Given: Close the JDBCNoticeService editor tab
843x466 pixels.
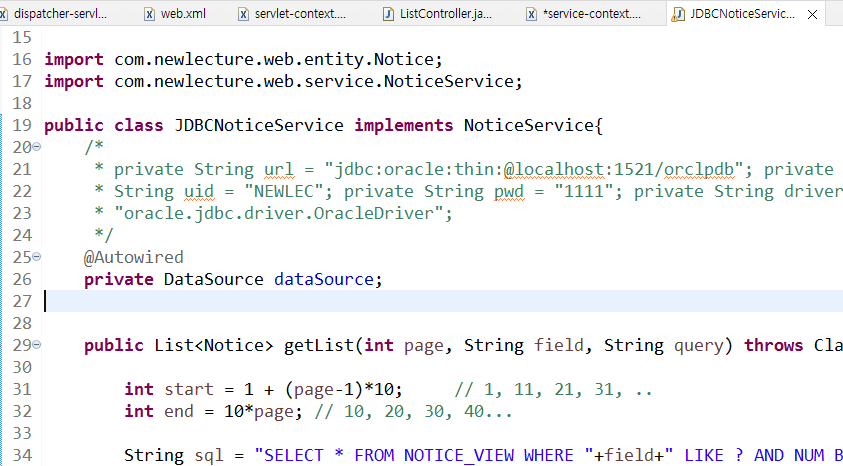Looking at the screenshot, I should click(812, 15).
